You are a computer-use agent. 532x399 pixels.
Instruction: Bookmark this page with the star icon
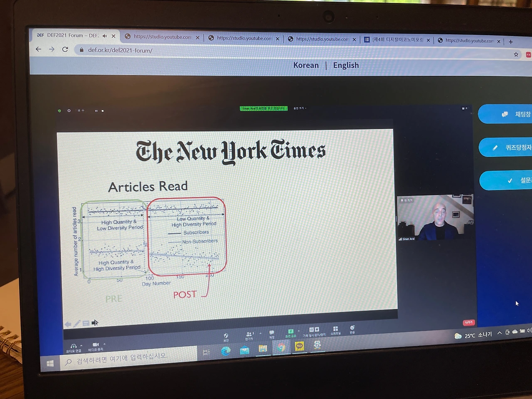coord(516,54)
